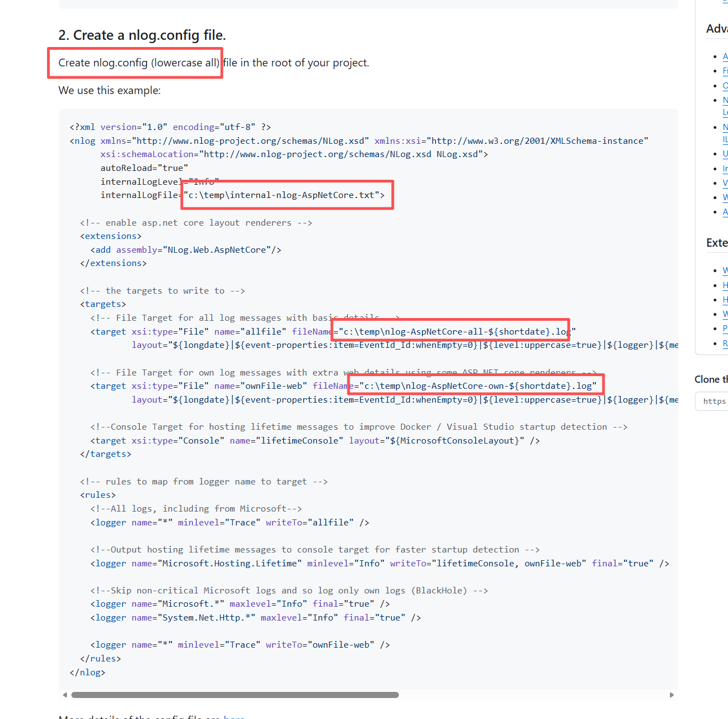Click the logger line with writeTo="allfile"
Image resolution: width=728 pixels, height=719 pixels.
(230, 523)
